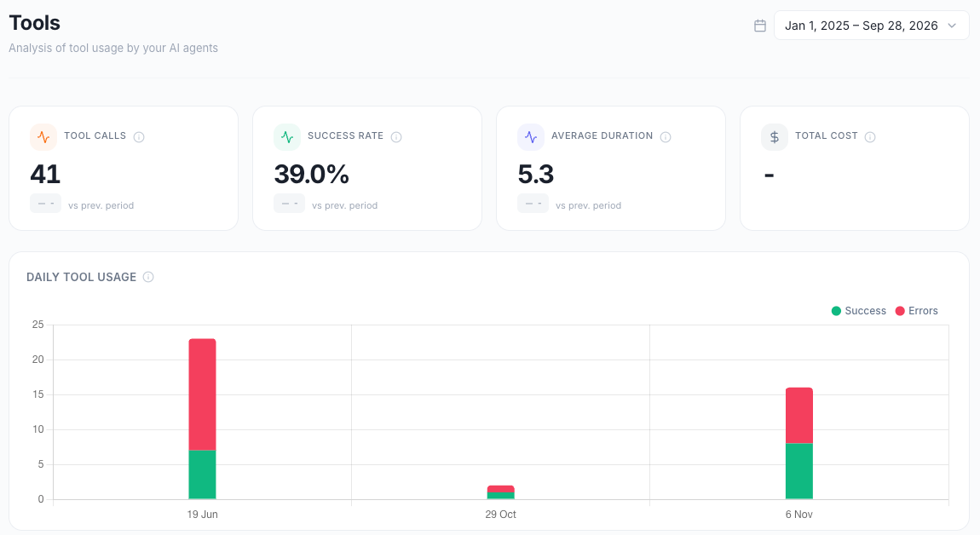Open the date range dropdown
Screen dimensions: 980x535
[871, 26]
